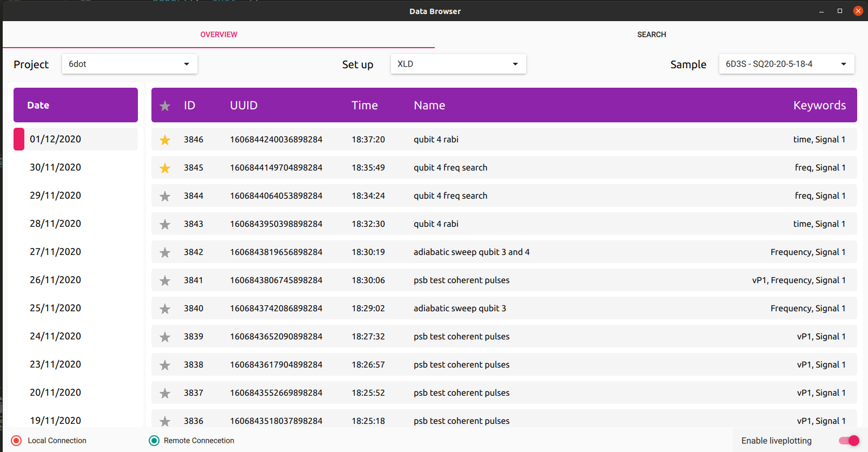This screenshot has height=452, width=868.
Task: Click time 18:30:06 in row 3841
Action: [368, 280]
